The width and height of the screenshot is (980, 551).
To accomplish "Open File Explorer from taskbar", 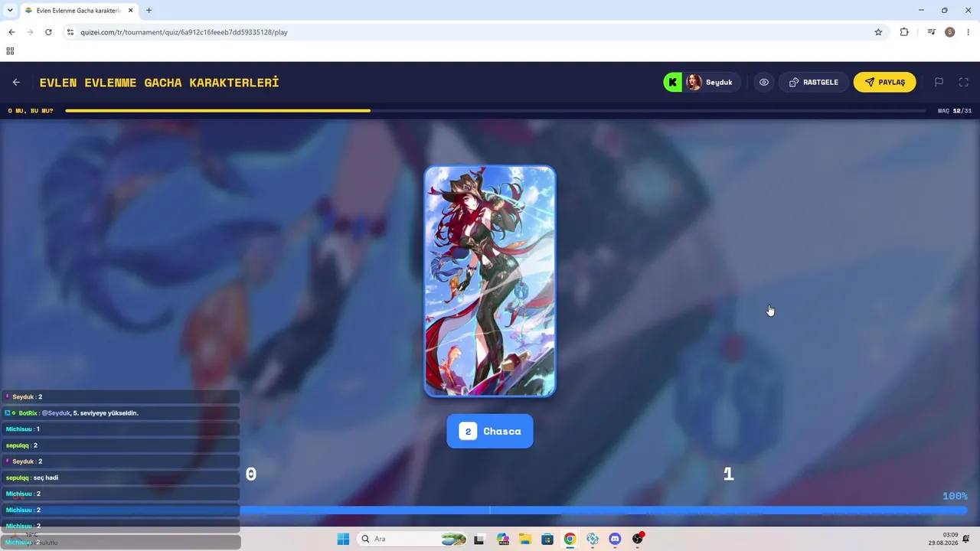I will (x=525, y=539).
